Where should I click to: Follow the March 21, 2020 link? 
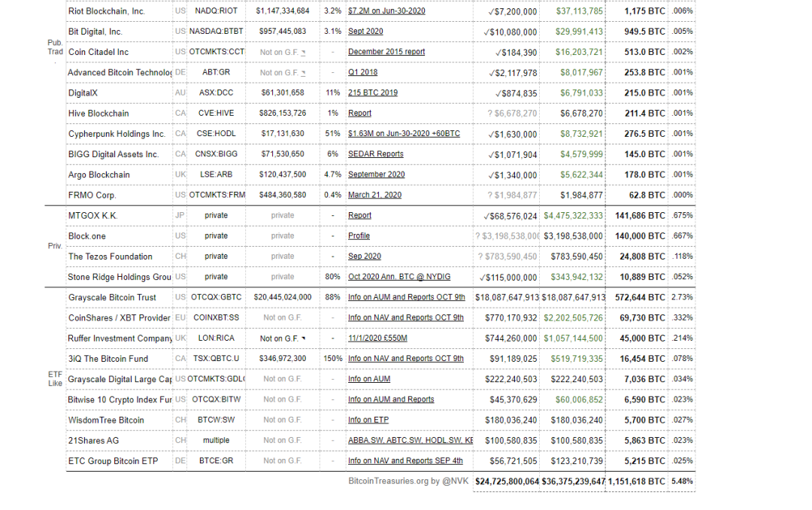pyautogui.click(x=374, y=195)
